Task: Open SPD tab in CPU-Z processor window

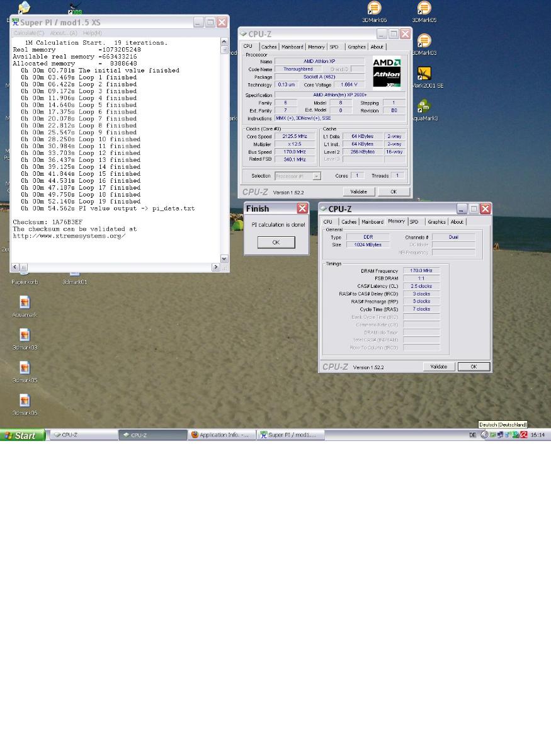Action: [334, 47]
